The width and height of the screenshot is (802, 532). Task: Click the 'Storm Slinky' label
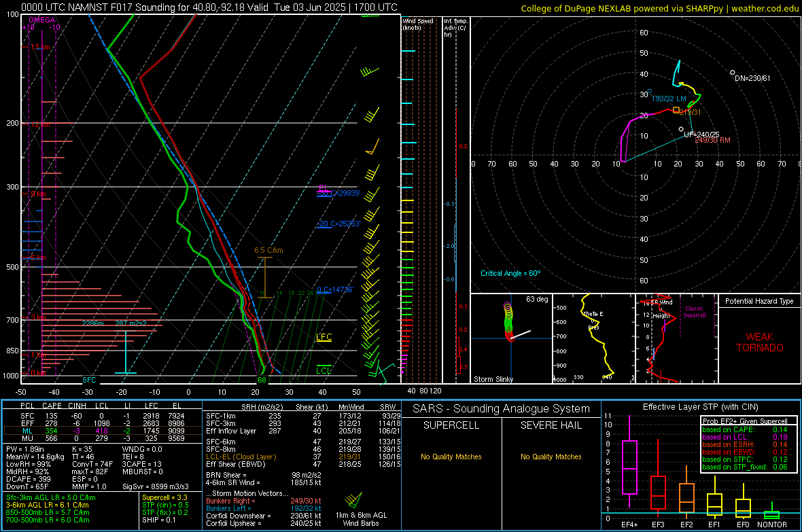[x=493, y=379]
